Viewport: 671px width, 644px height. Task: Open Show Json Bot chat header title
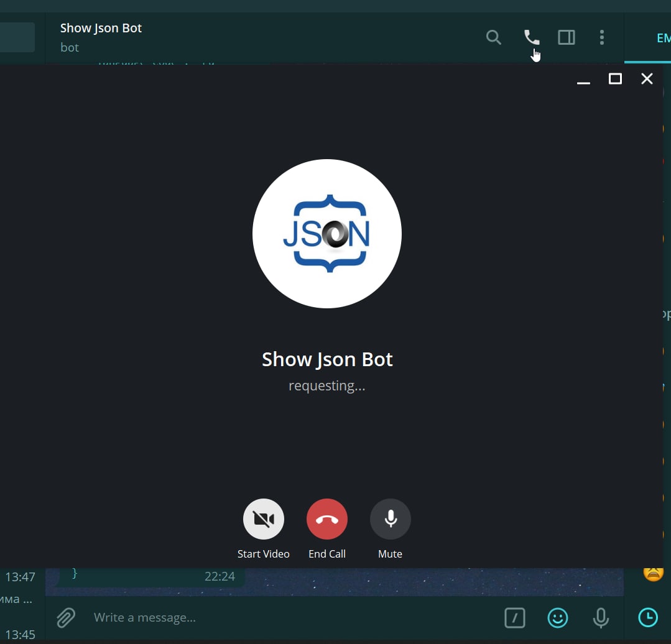click(x=101, y=28)
